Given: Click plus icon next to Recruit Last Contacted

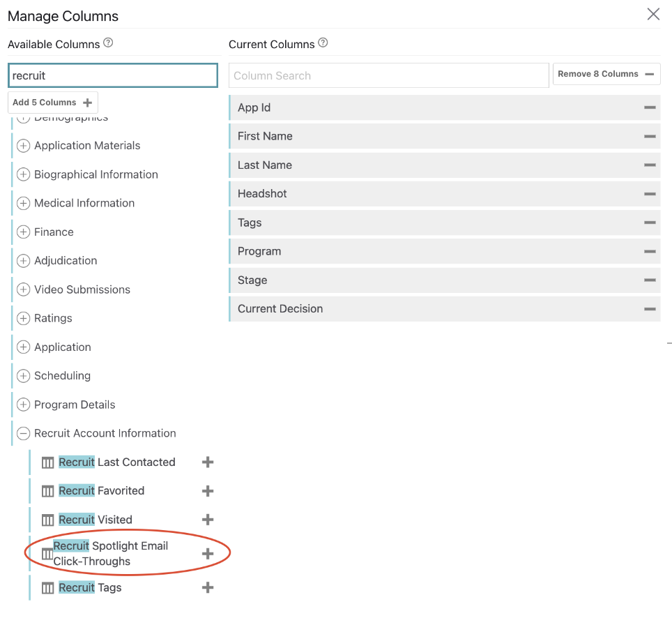Looking at the screenshot, I should (x=207, y=462).
